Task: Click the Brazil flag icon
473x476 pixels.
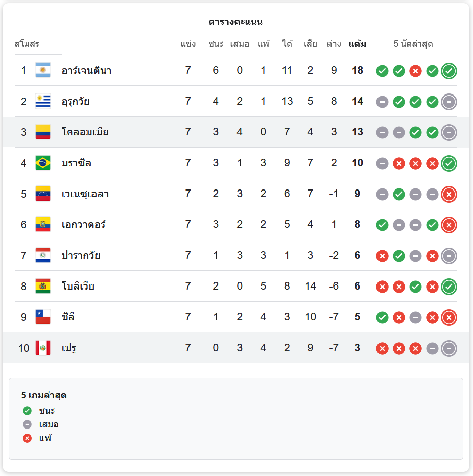Action: point(43,163)
